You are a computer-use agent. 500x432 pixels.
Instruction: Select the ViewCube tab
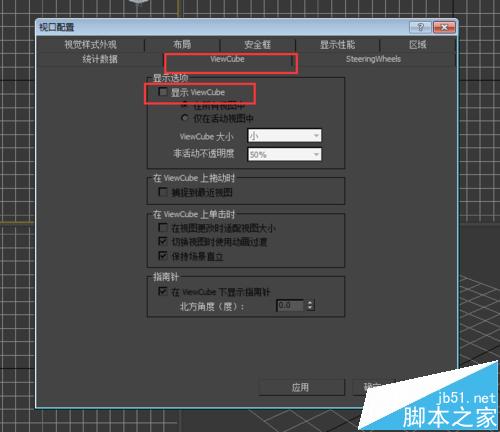point(228,59)
